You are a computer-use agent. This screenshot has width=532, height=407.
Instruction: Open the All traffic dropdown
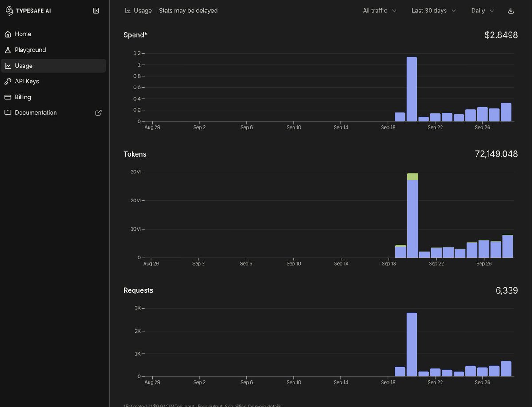pyautogui.click(x=379, y=11)
